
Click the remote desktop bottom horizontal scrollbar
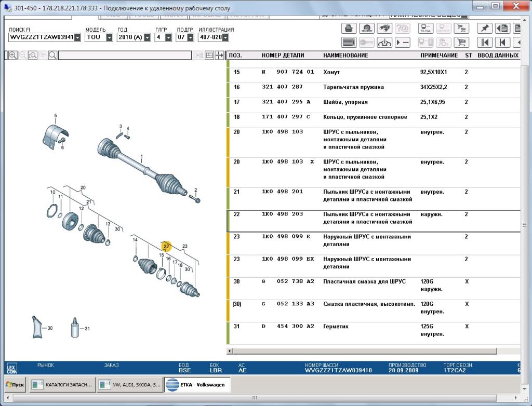click(x=255, y=398)
